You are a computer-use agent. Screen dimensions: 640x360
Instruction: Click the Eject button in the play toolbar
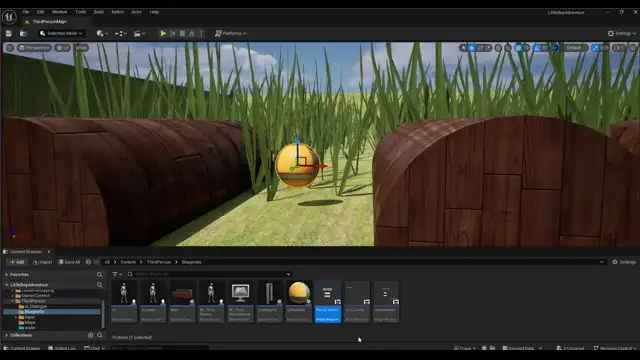(192, 33)
